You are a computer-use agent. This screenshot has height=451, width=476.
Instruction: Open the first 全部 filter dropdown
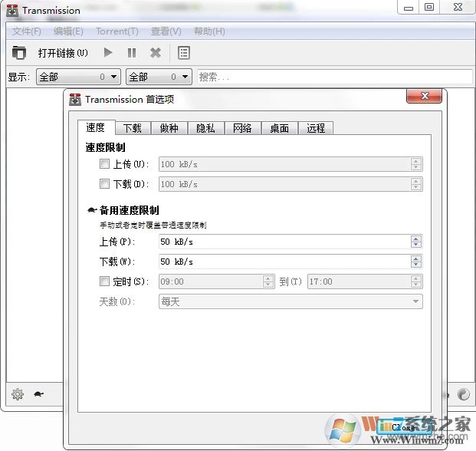pyautogui.click(x=78, y=77)
